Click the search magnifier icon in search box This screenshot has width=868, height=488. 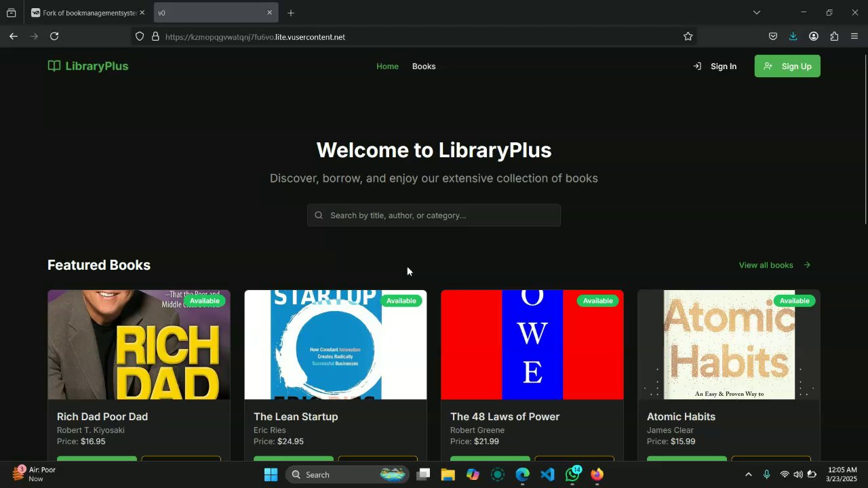(x=319, y=216)
